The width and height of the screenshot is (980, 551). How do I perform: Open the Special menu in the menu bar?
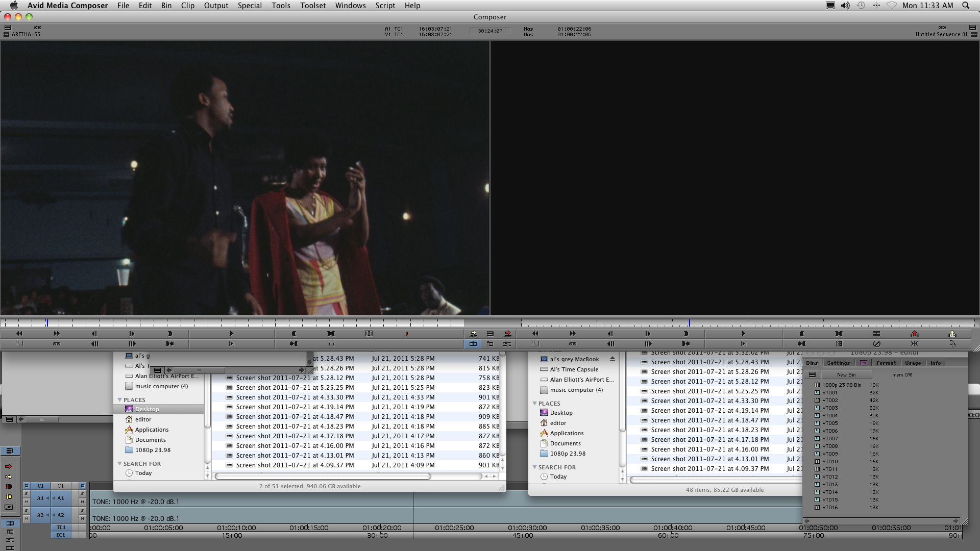[249, 6]
